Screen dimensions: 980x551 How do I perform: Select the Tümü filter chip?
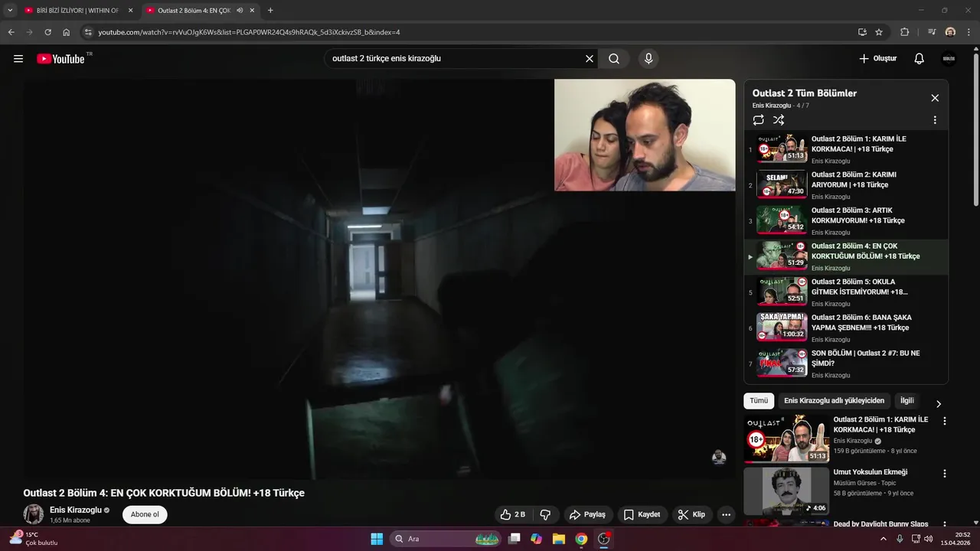coord(759,401)
